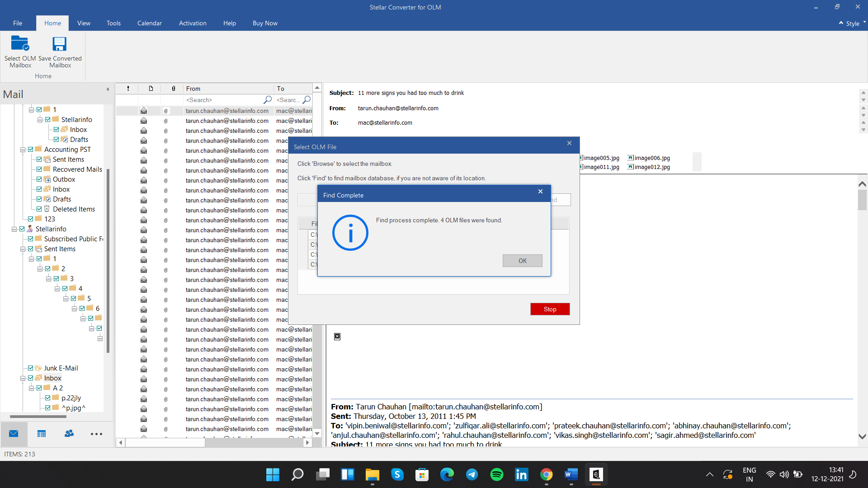The height and width of the screenshot is (488, 868).
Task: Switch to the View tab
Action: (x=84, y=23)
